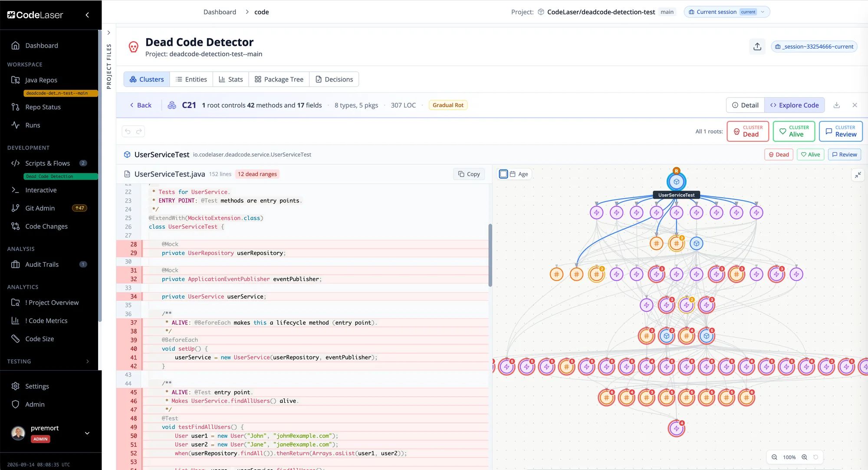868x470 pixels.
Task: Toggle the Age checkbox in the graph
Action: 503,174
